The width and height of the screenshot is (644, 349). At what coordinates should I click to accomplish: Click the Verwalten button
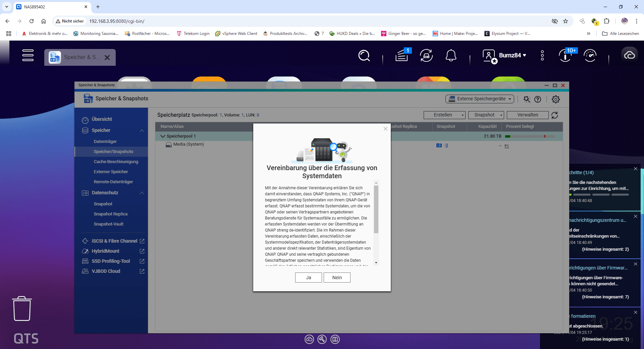pos(528,115)
